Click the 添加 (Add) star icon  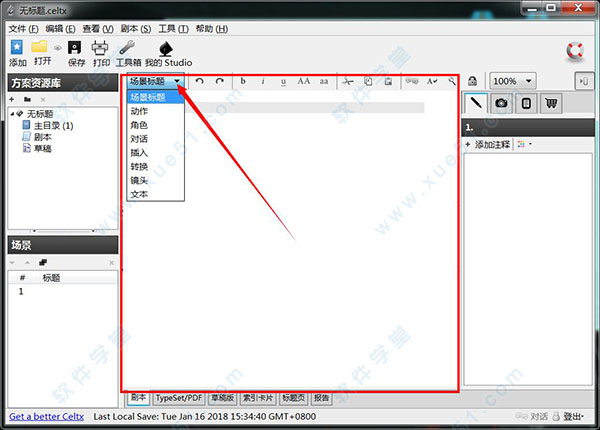(x=18, y=48)
